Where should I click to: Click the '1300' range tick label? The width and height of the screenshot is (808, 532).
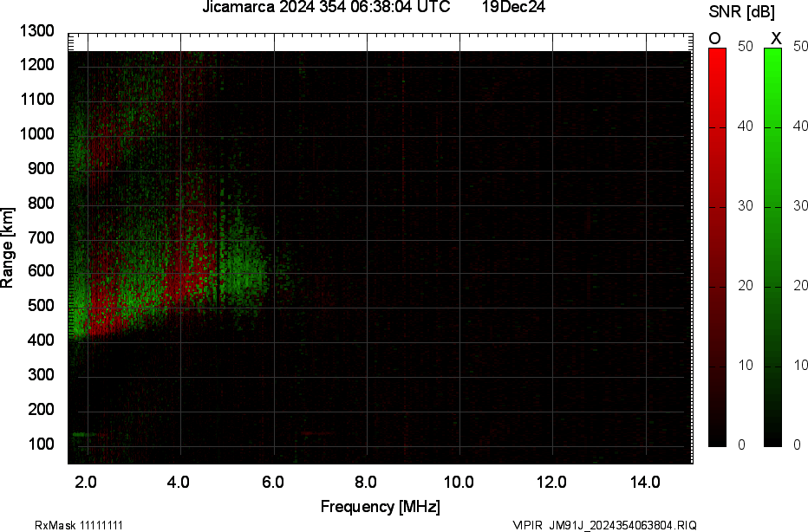click(x=37, y=31)
